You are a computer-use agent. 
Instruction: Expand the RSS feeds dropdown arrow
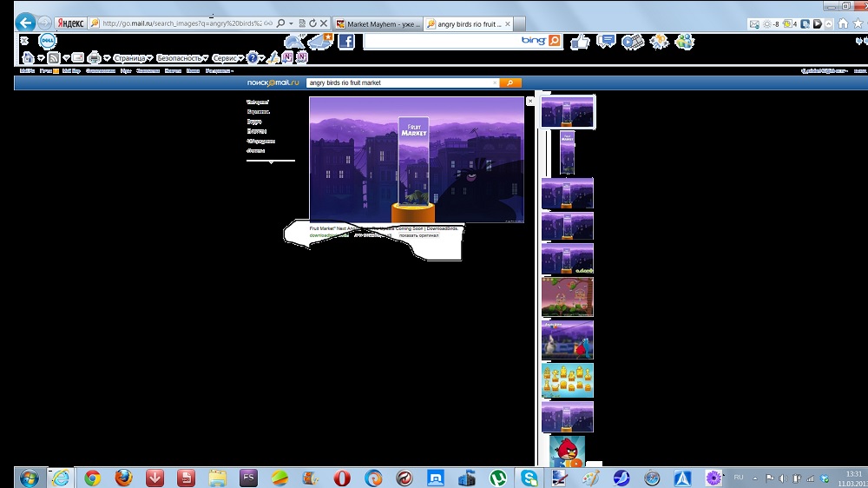coord(66,58)
